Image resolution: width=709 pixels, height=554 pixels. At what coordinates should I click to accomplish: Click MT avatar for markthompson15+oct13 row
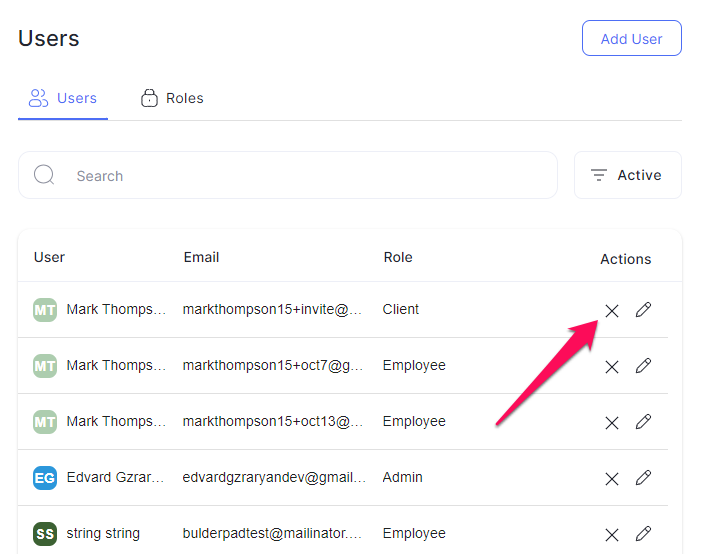[x=45, y=422]
